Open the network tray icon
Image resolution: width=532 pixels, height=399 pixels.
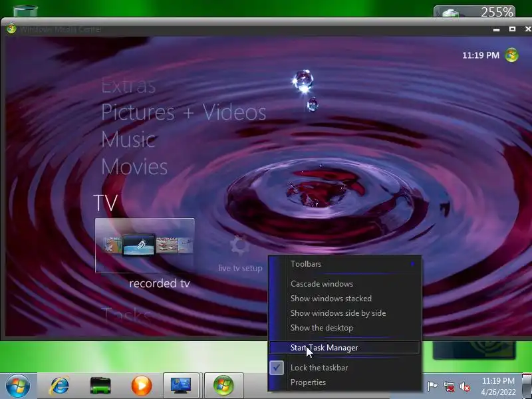click(x=449, y=386)
